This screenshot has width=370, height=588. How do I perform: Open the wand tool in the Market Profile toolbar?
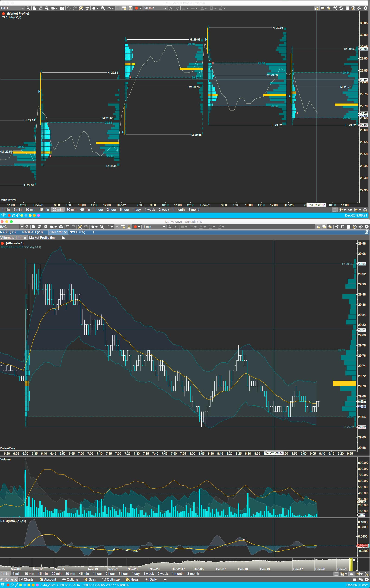coord(81,8)
